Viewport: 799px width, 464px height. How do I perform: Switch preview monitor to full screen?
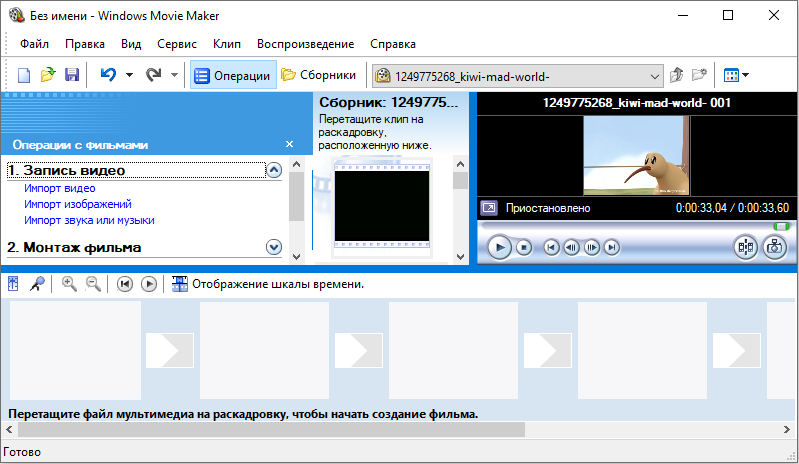tap(489, 208)
